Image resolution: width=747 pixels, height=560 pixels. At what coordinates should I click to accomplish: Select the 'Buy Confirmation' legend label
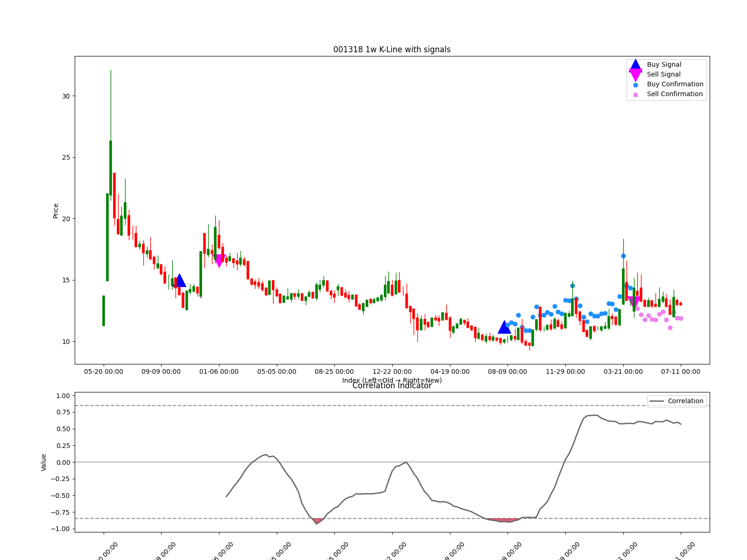pos(675,84)
